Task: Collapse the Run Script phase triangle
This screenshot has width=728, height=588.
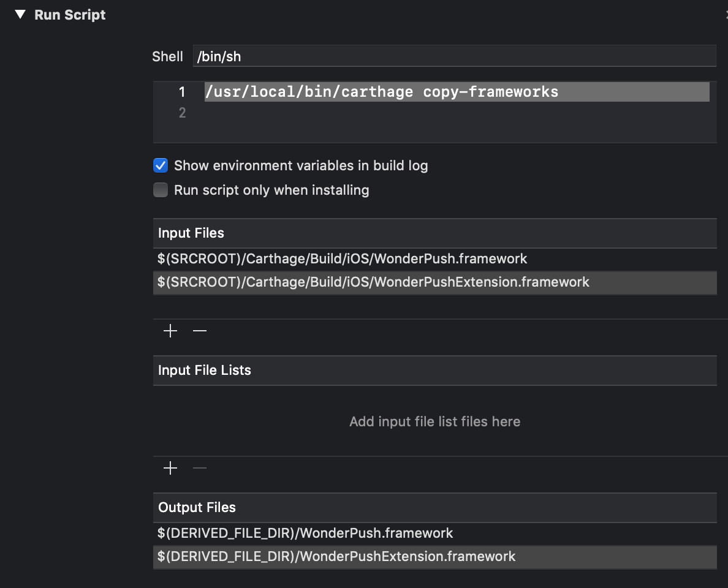Action: [20, 14]
